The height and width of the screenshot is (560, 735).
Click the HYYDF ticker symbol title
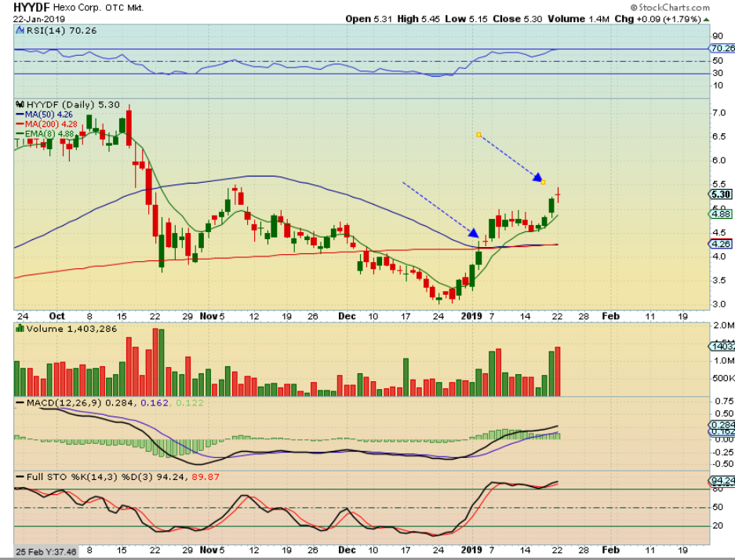pos(31,8)
